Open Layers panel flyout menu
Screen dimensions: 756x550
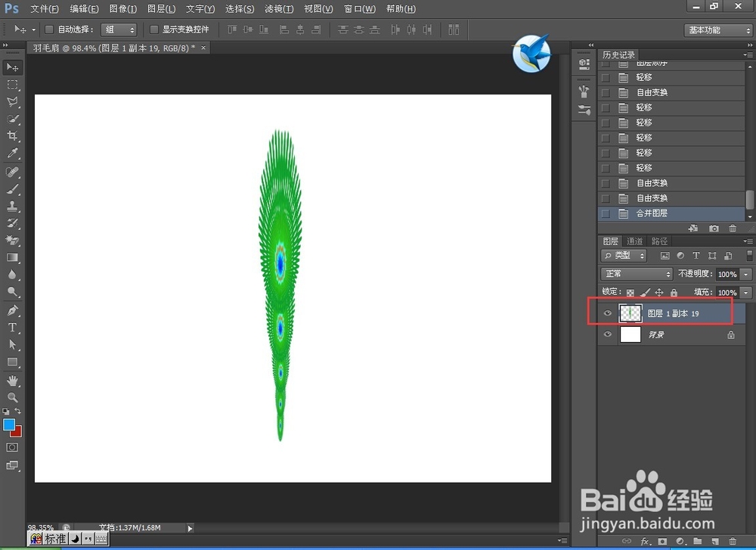[748, 241]
